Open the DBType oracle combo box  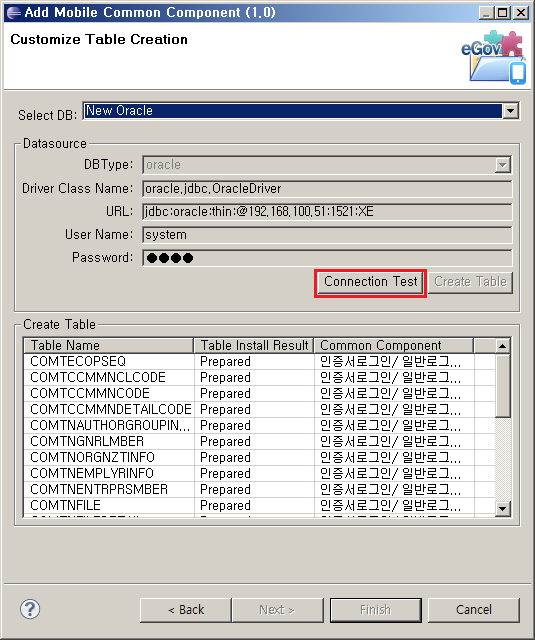327,165
